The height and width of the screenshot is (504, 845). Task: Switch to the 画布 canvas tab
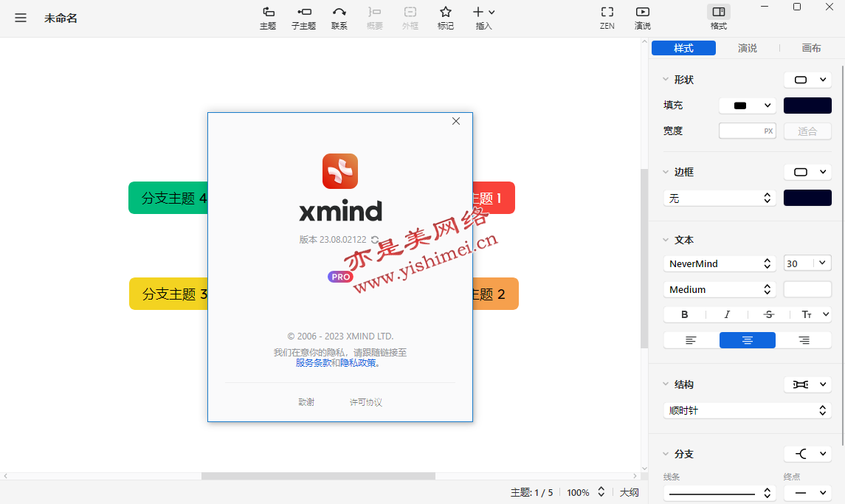coord(811,48)
